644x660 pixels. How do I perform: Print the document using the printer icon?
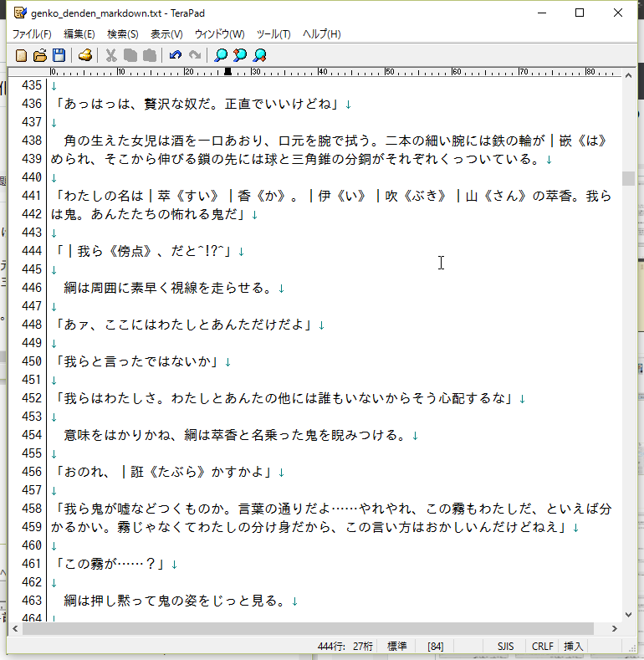(85, 55)
